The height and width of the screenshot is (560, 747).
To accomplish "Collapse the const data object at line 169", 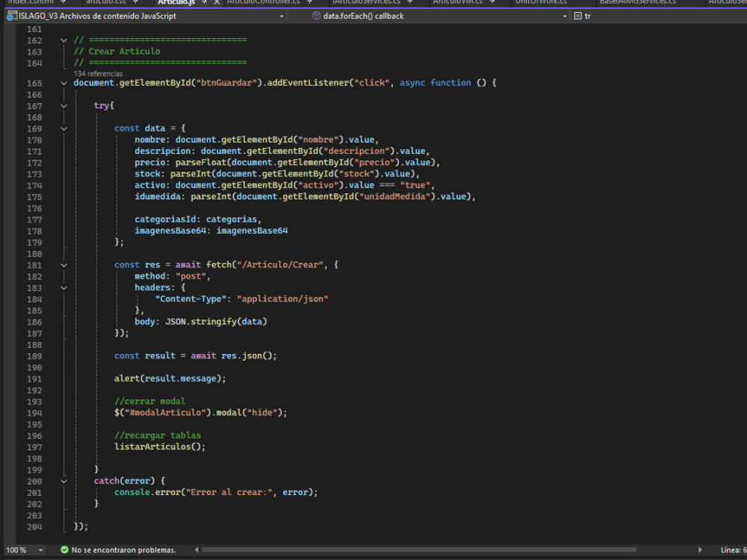I will point(63,128).
